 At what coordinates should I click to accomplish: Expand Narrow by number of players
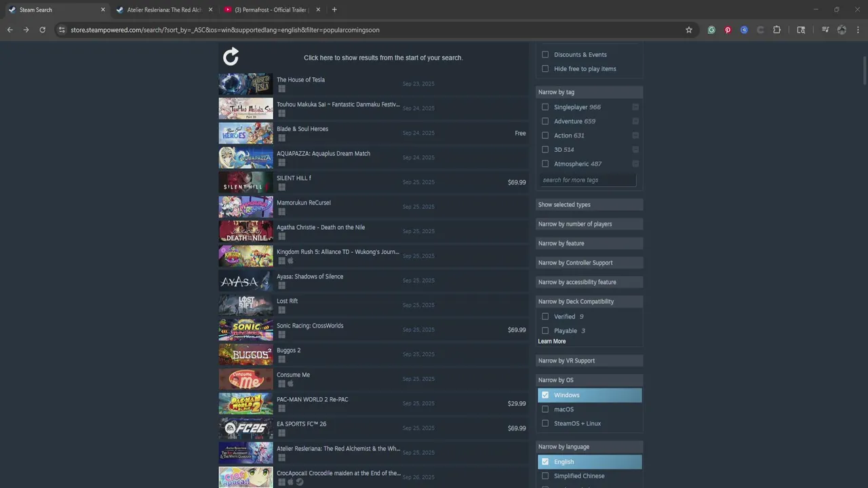pos(589,224)
